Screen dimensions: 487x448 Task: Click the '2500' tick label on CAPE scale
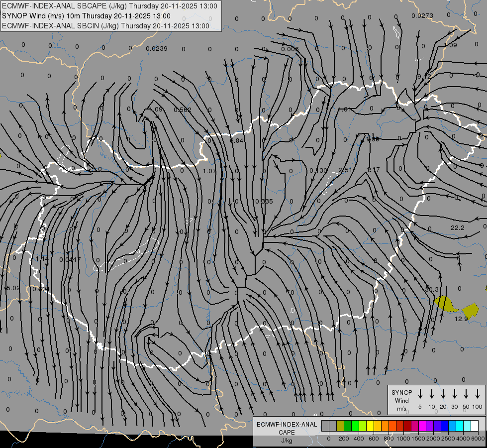448,439
